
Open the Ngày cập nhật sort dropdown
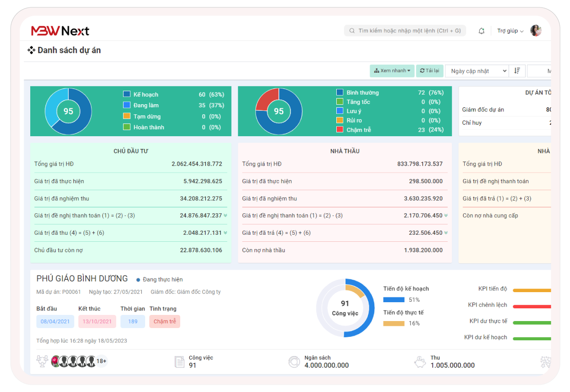tap(477, 71)
